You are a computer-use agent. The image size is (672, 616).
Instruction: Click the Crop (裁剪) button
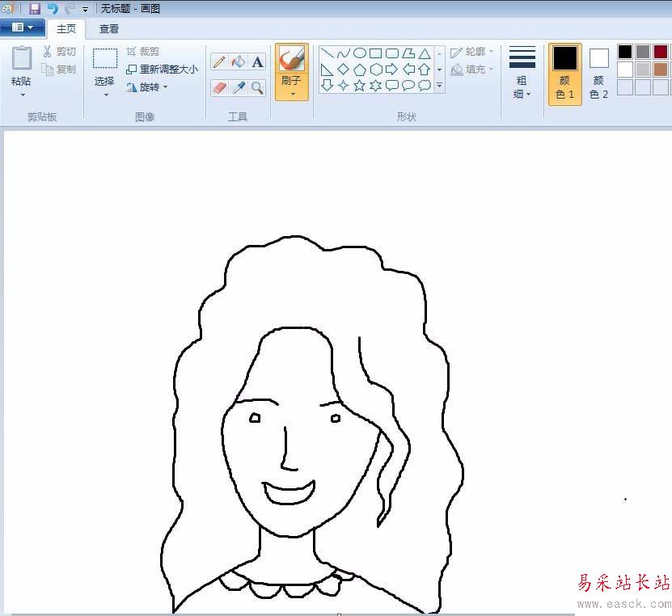142,52
